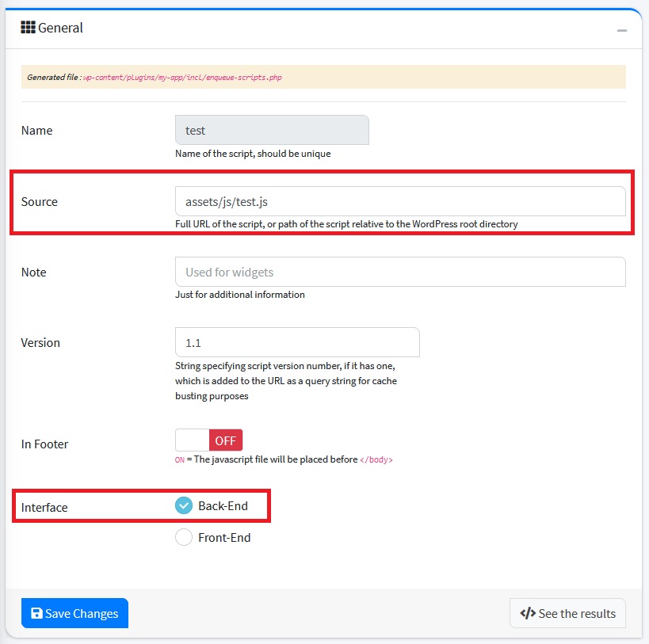Select the Back-End radio button
The height and width of the screenshot is (644, 649).
[184, 505]
